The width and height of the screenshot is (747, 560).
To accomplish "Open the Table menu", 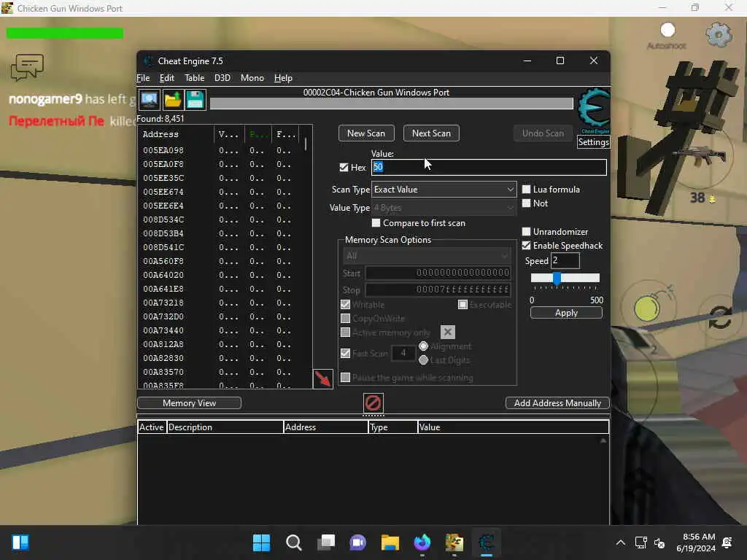I will pyautogui.click(x=194, y=77).
